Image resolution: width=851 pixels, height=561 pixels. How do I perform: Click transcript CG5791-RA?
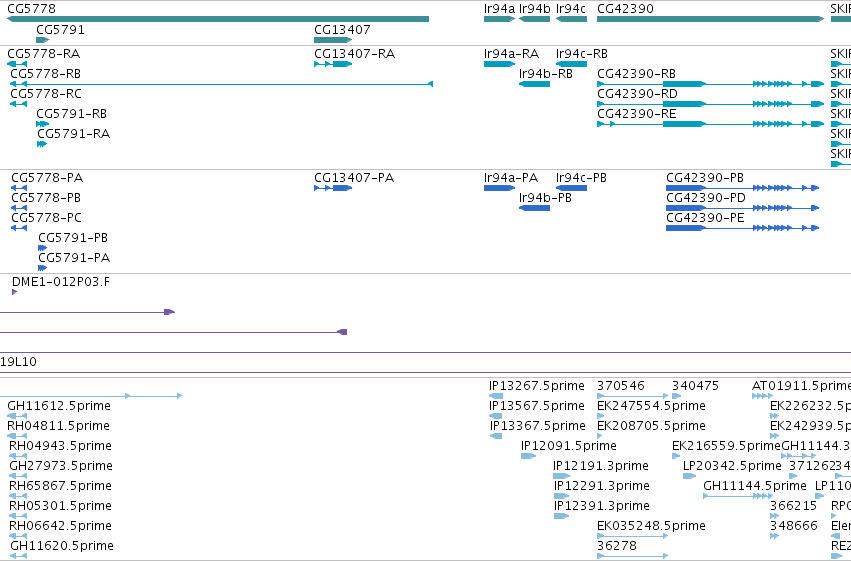click(73, 134)
